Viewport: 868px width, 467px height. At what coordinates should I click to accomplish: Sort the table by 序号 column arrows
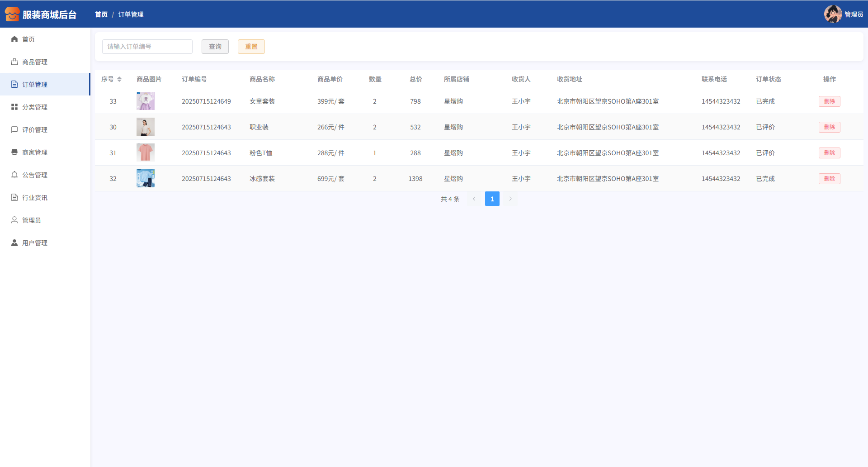click(119, 79)
